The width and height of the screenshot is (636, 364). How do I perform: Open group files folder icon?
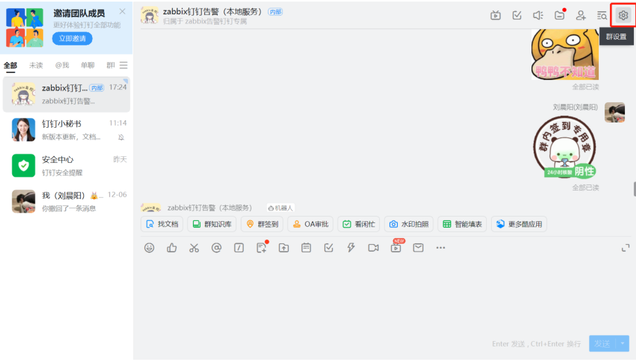click(559, 15)
